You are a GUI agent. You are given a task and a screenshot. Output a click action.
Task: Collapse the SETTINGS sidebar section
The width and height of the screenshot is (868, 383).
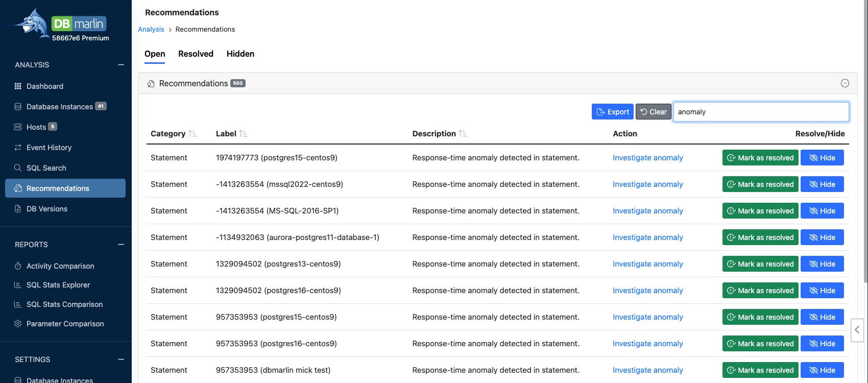point(121,360)
